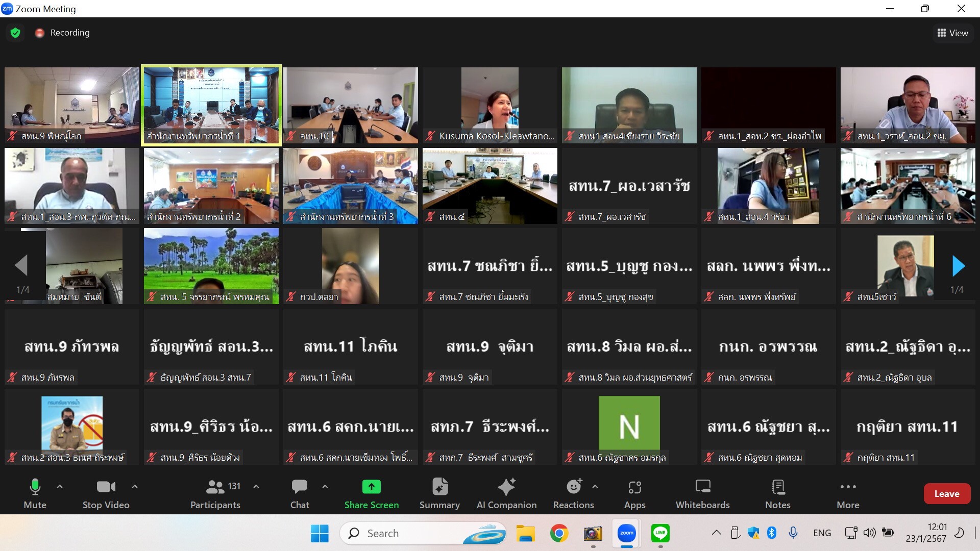The image size is (980, 551).
Task: Click the green encryption shield icon
Action: [15, 33]
